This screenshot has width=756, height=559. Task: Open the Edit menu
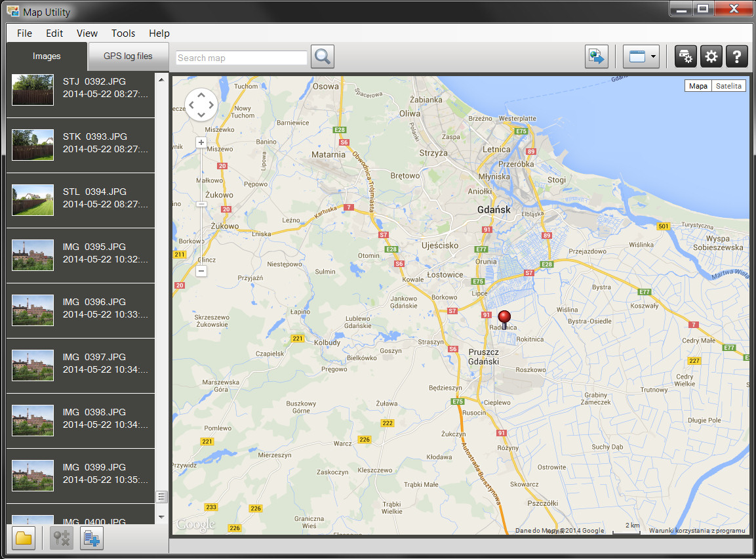point(54,33)
